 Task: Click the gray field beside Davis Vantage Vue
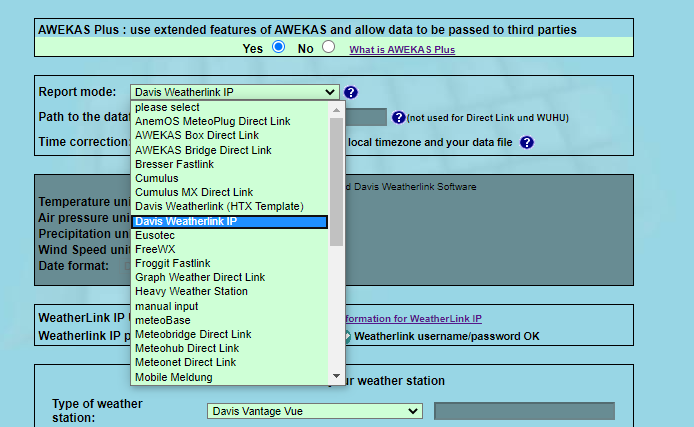(524, 411)
